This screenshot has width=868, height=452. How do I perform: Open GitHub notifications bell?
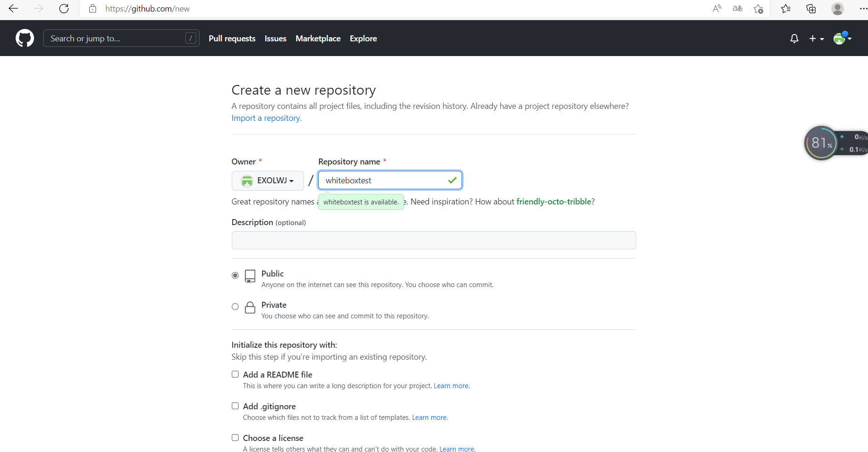794,39
